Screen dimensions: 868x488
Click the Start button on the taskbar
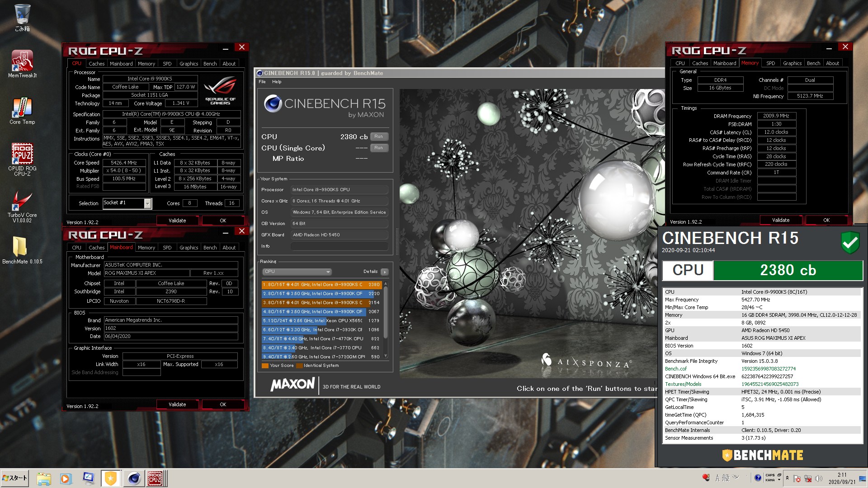point(15,478)
